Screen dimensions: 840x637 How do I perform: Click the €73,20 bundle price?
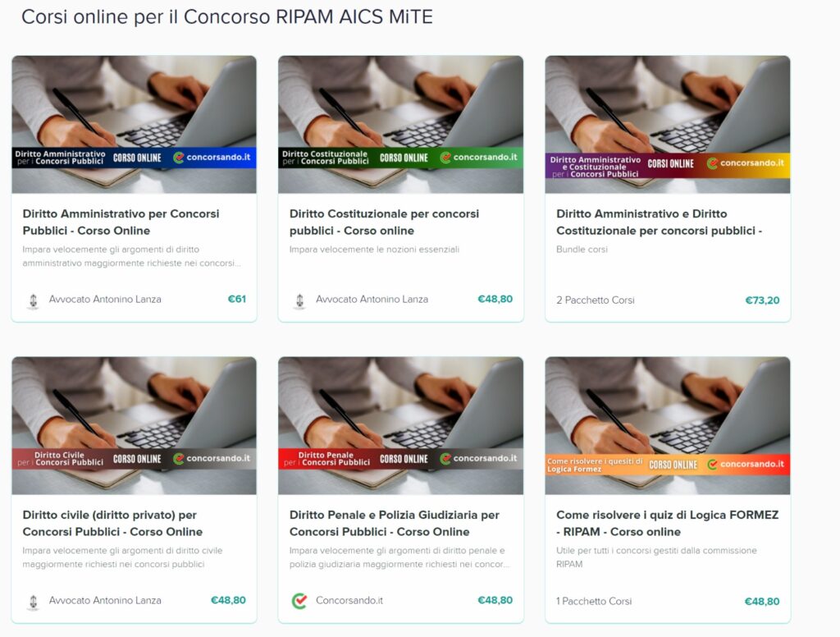pyautogui.click(x=762, y=300)
